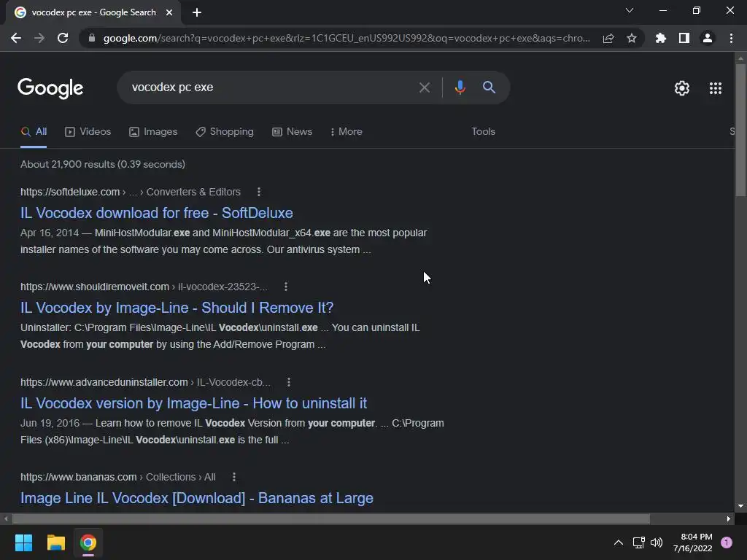Viewport: 747px width, 560px height.
Task: Open the volume speaker tray icon
Action: (657, 542)
